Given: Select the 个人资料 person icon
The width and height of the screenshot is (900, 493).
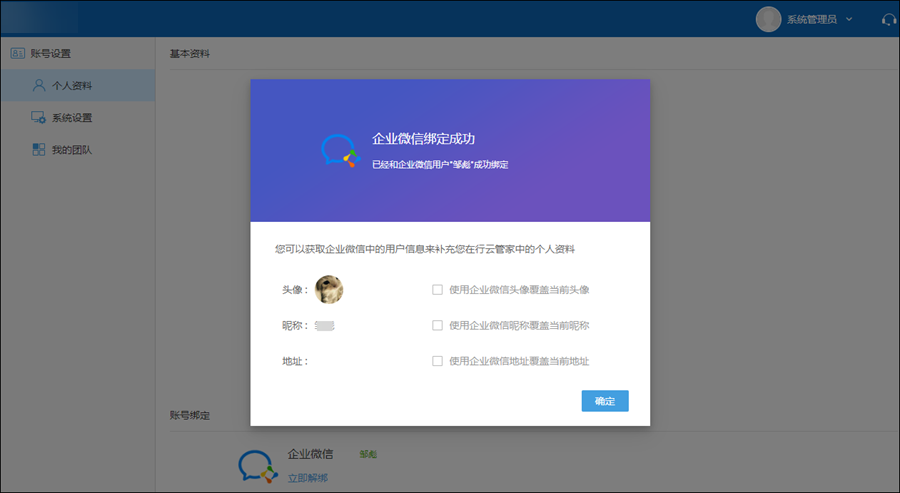Looking at the screenshot, I should [39, 86].
